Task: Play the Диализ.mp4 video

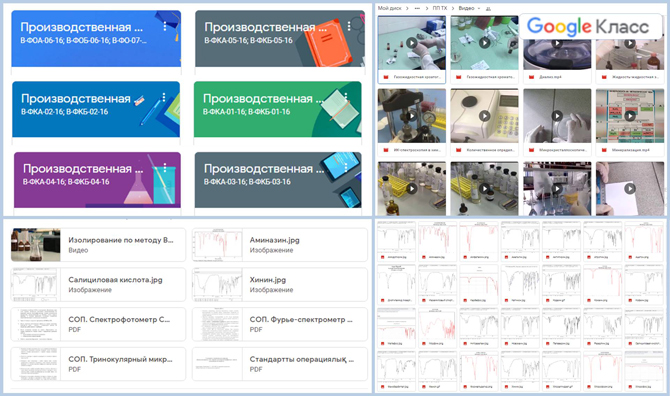Action: (557, 43)
